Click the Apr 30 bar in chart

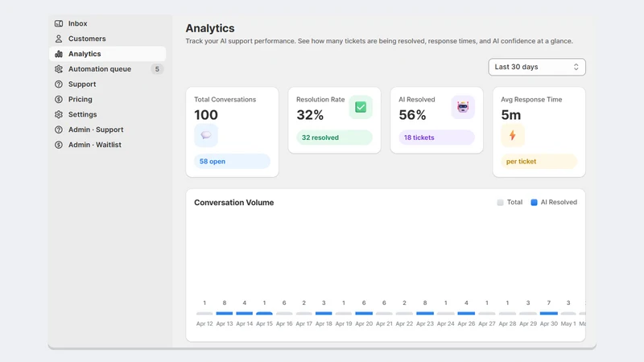coord(549,313)
